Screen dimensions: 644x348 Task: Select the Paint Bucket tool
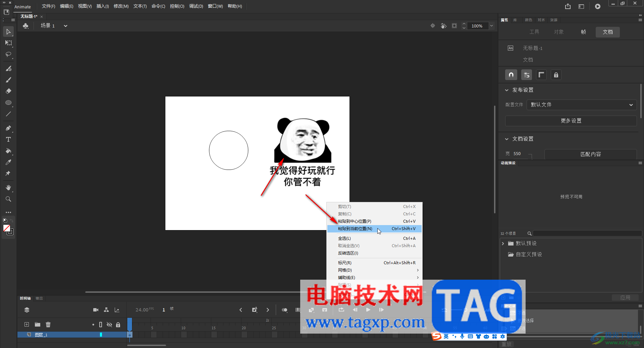point(8,151)
